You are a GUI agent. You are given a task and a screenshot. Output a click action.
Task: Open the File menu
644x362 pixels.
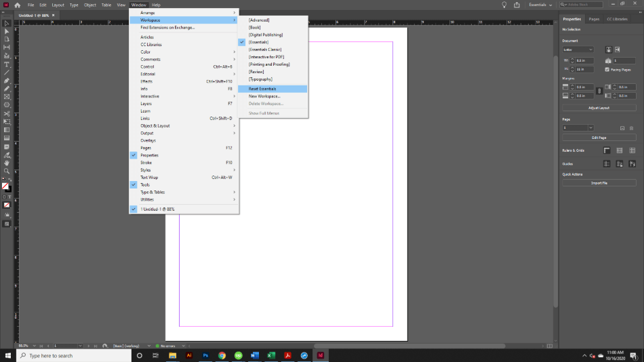31,5
